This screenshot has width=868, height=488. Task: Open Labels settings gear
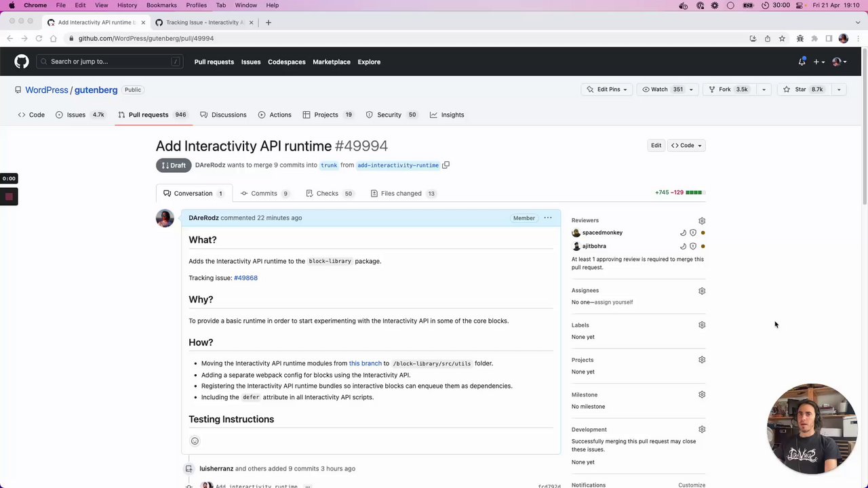(702, 325)
